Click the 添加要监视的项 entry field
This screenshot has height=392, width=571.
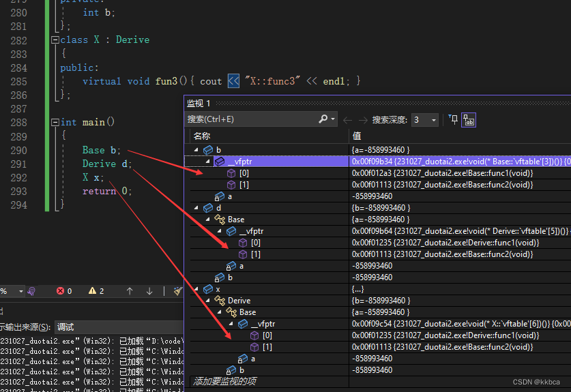[225, 381]
